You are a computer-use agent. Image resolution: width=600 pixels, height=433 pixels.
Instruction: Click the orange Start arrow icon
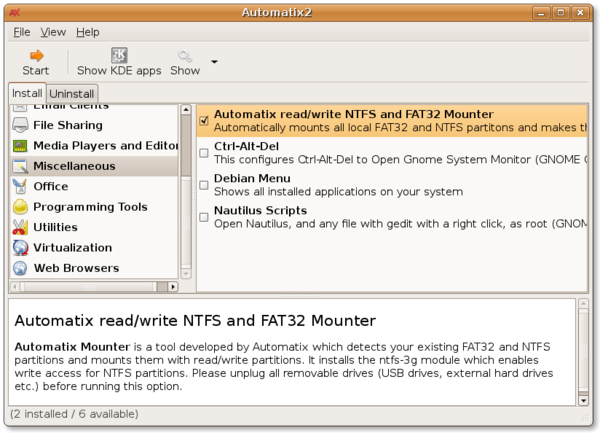pos(36,56)
